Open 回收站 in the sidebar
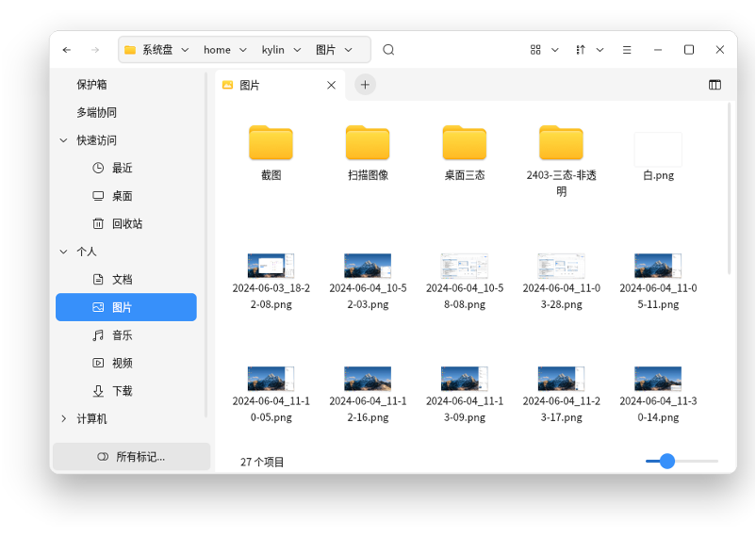This screenshot has width=756, height=537. 125,223
